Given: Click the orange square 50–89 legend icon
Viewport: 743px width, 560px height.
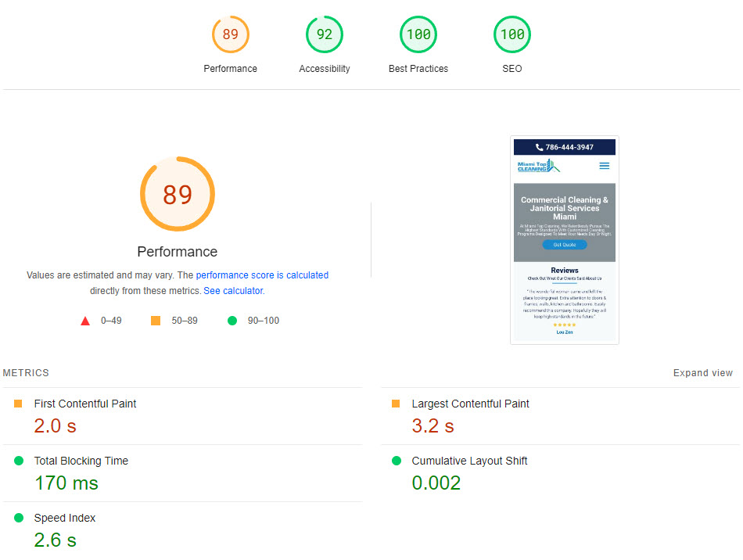Looking at the screenshot, I should tap(156, 321).
